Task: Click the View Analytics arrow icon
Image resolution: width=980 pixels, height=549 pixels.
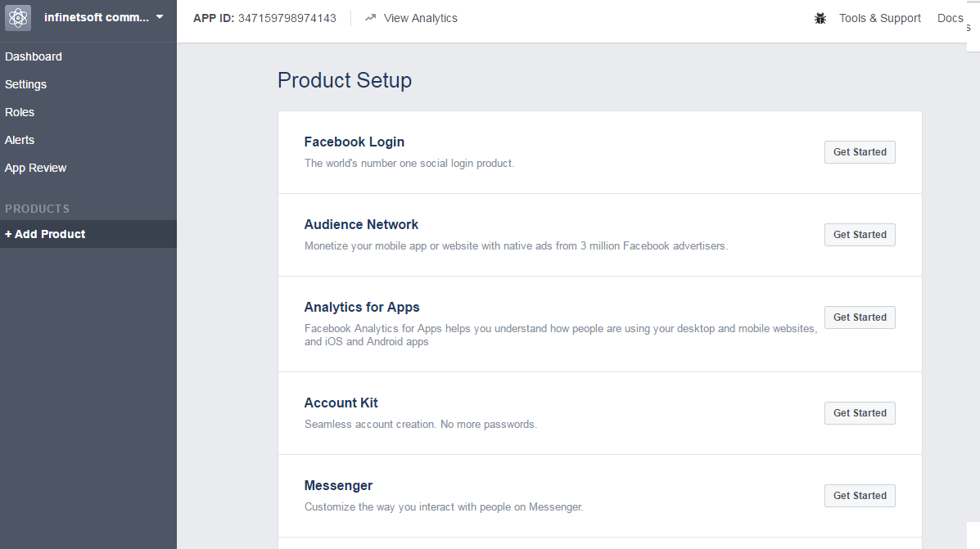Action: tap(370, 17)
